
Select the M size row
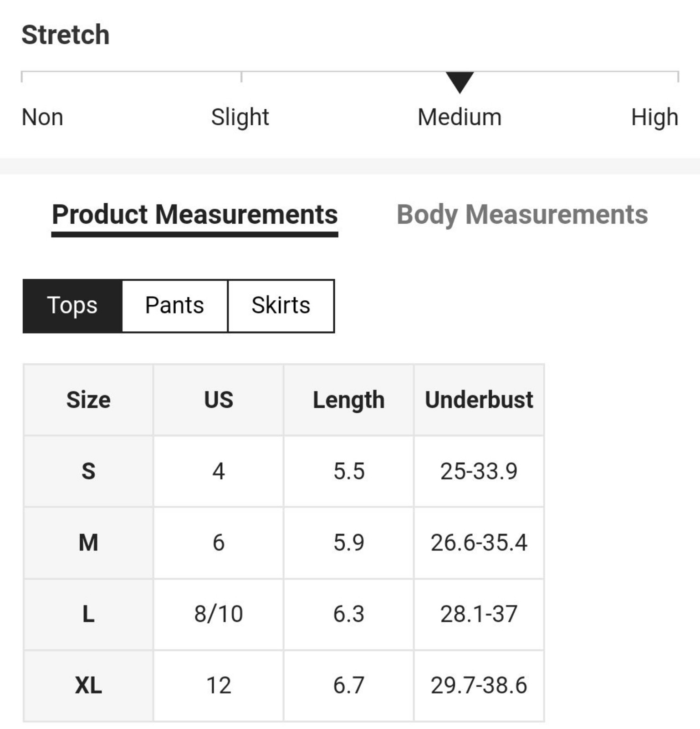tap(284, 543)
